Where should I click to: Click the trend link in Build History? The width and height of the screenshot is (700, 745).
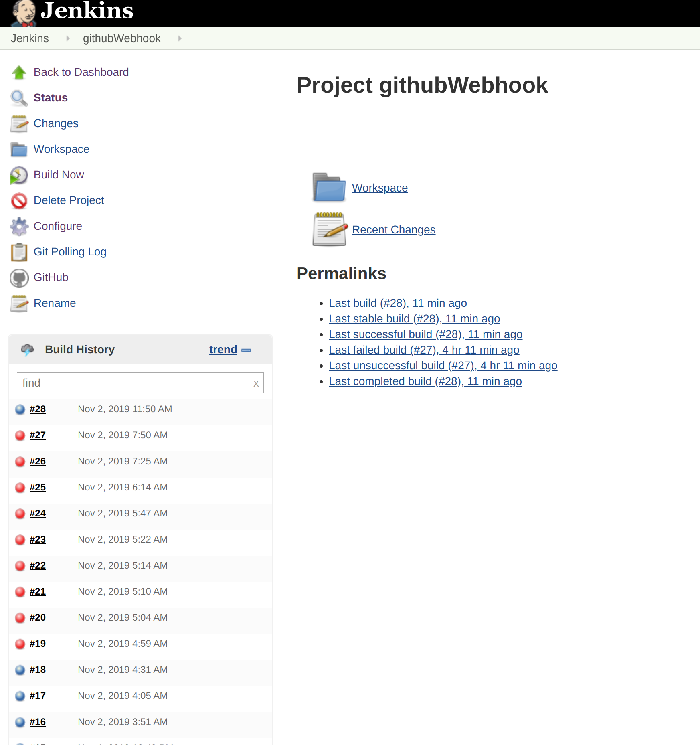[x=223, y=349]
